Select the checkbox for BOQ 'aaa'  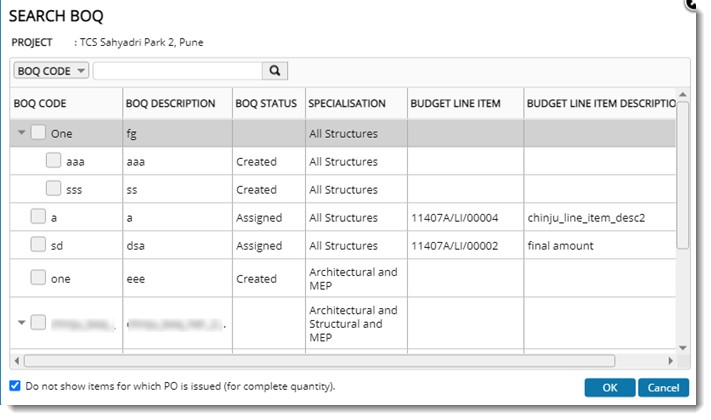54,161
